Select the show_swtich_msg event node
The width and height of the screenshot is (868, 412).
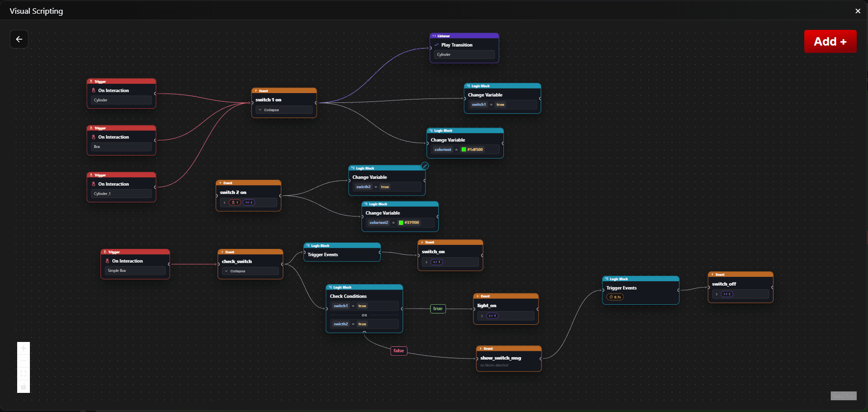click(x=509, y=359)
